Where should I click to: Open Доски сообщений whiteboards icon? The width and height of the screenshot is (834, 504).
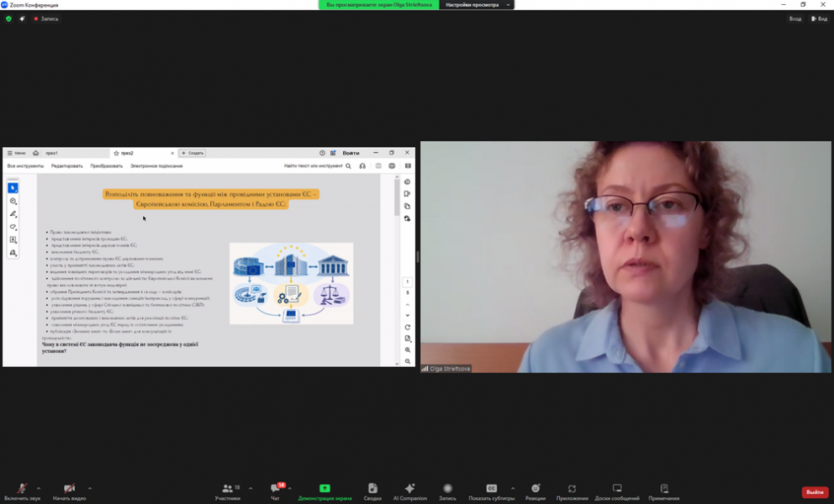617,488
